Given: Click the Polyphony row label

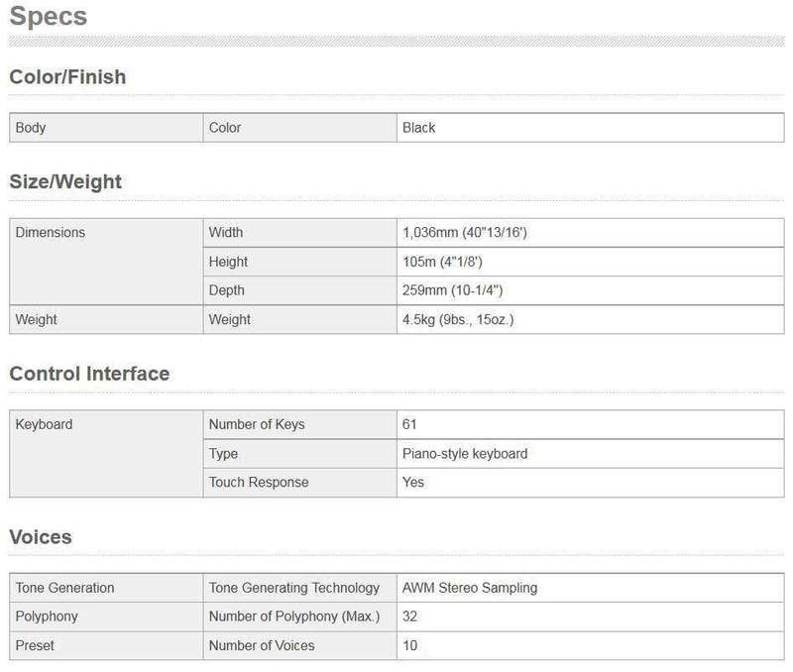Looking at the screenshot, I should click(47, 616).
